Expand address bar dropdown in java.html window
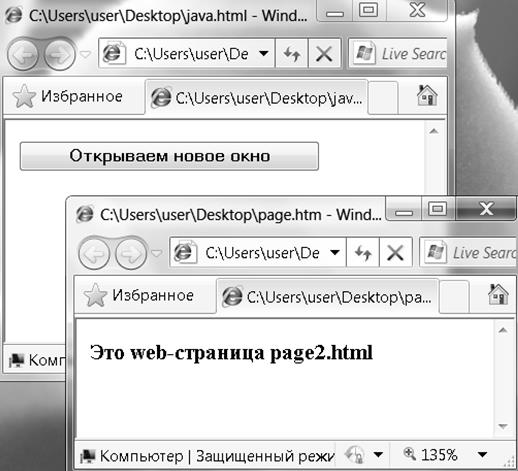The image size is (518, 471). 264,54
